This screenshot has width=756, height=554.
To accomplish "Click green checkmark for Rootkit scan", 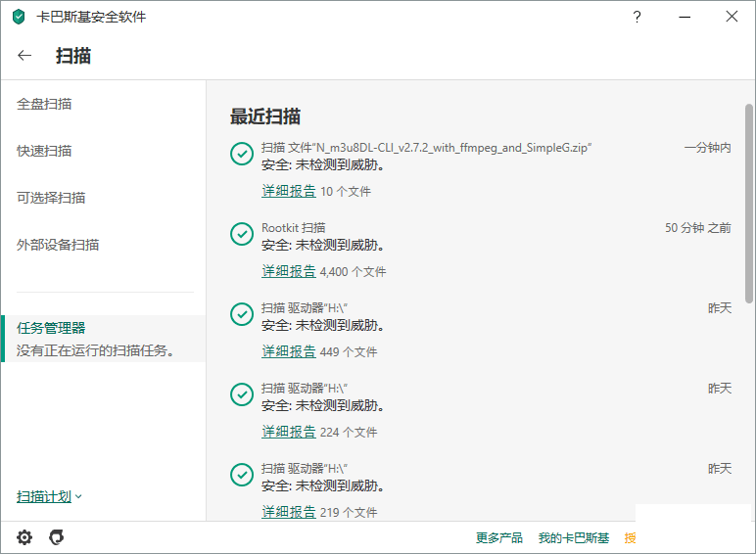I will 242,234.
